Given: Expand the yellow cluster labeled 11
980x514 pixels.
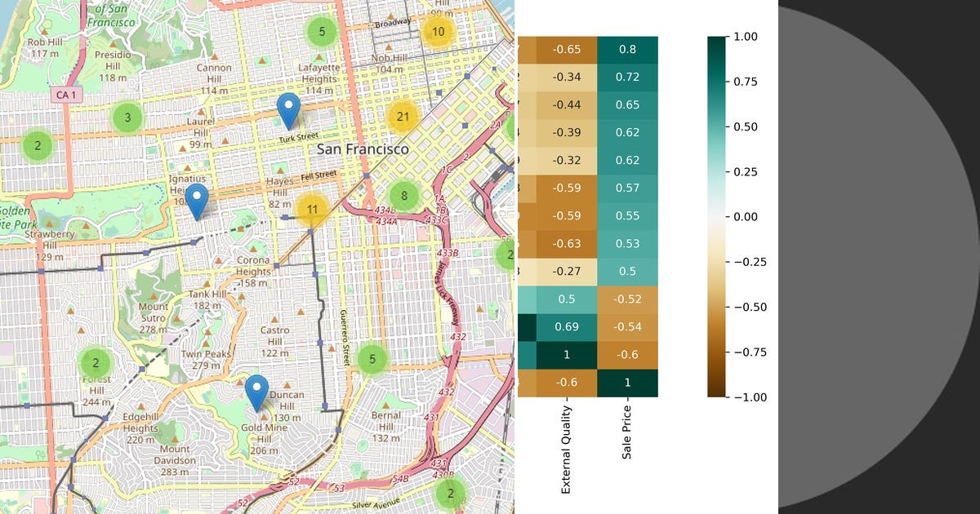Looking at the screenshot, I should 311,210.
